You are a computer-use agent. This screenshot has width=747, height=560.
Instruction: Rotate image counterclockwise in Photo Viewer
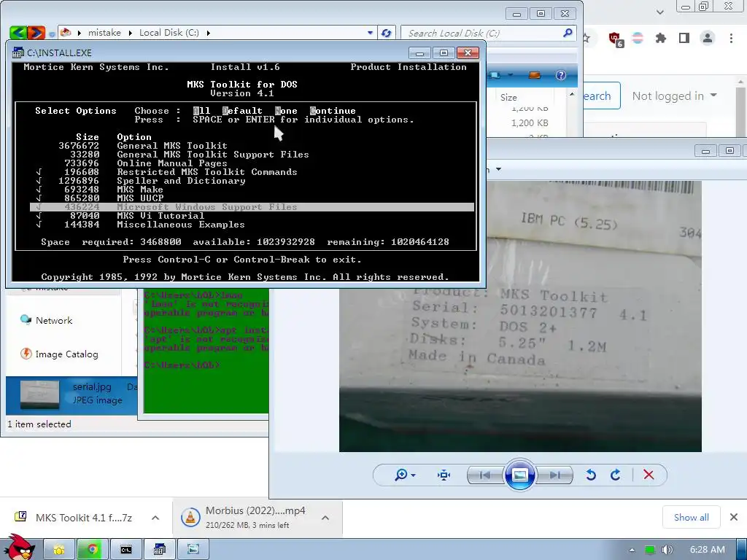coord(591,475)
